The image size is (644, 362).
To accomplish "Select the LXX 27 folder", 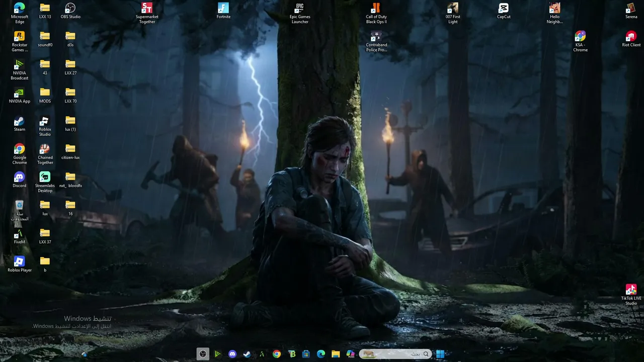I will (x=70, y=67).
